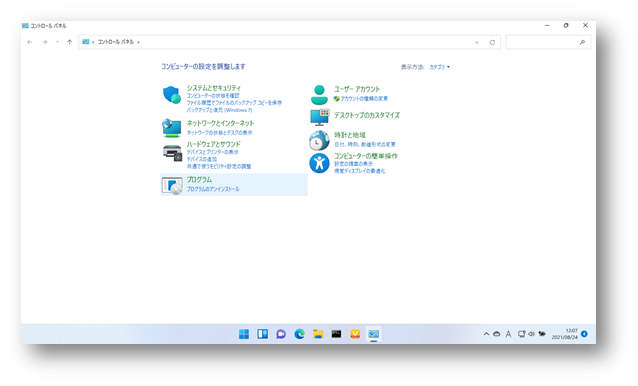The width and height of the screenshot is (638, 386).
Task: Click the OneDrive cloud tray icon
Action: [497, 334]
